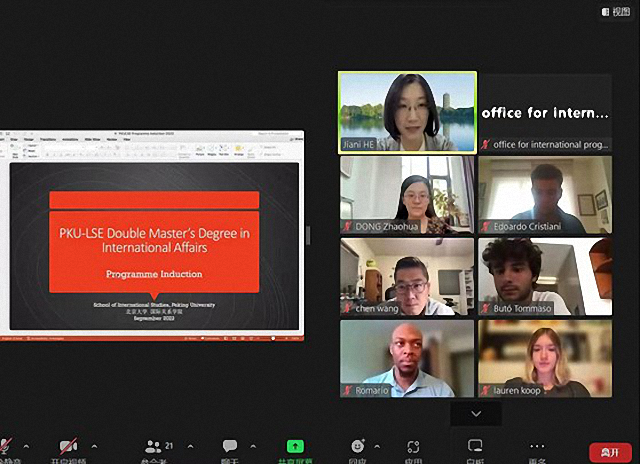Click the Transitions tab in shared PowerPoint
The image size is (640, 464).
click(x=48, y=139)
